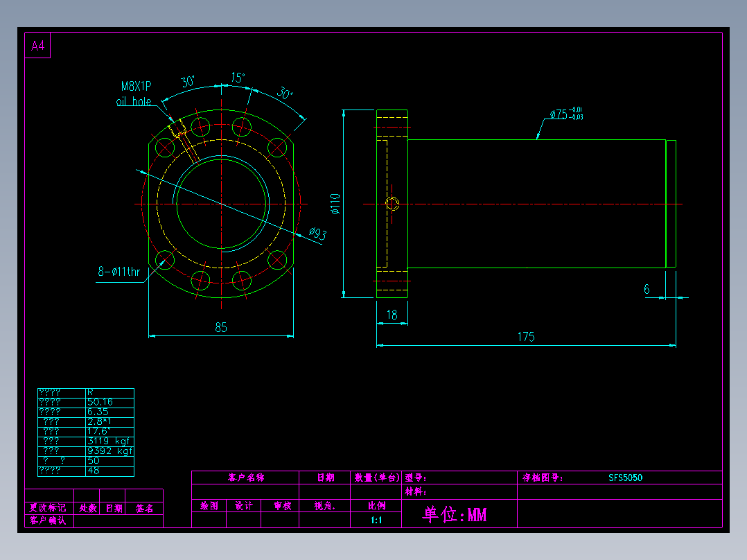Screen dimensions: 747x560
Task: Click the 85 width dimension text
Action: 221,327
